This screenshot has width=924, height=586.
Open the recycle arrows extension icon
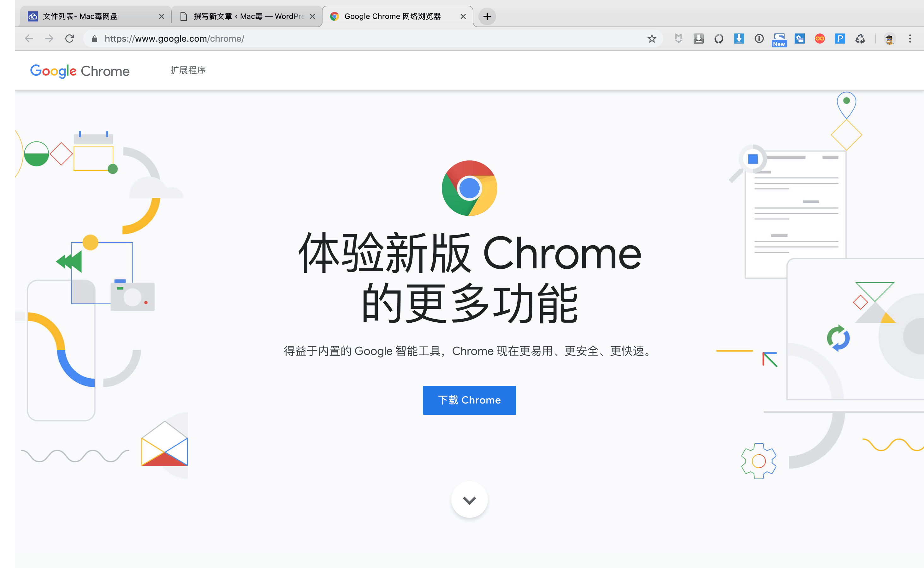860,39
